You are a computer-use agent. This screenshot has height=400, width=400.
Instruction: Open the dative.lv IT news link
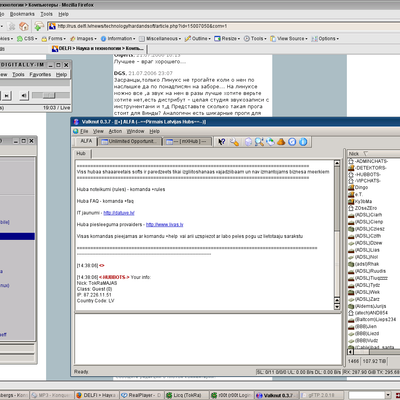pos(119,213)
